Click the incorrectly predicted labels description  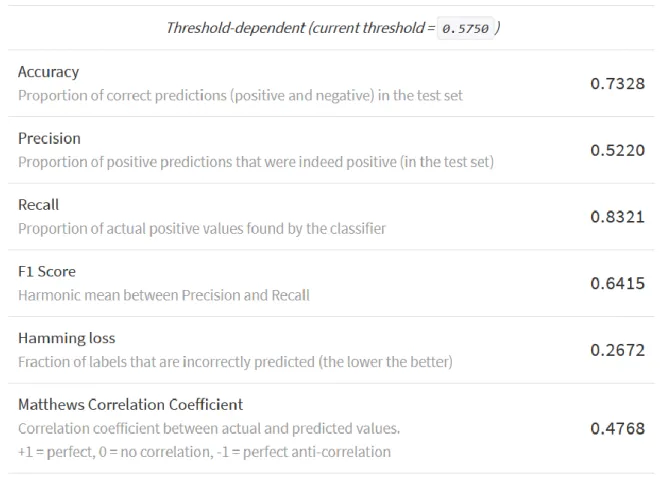[x=235, y=362]
